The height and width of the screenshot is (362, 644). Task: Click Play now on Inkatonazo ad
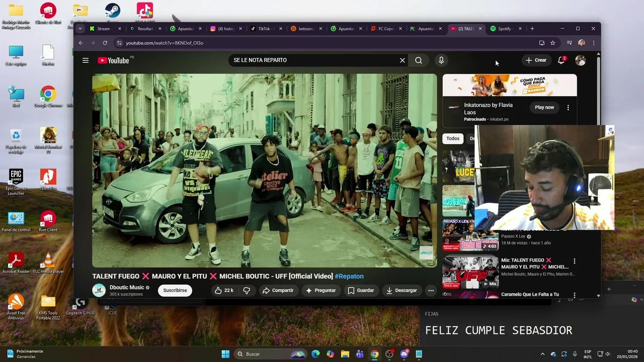point(544,108)
